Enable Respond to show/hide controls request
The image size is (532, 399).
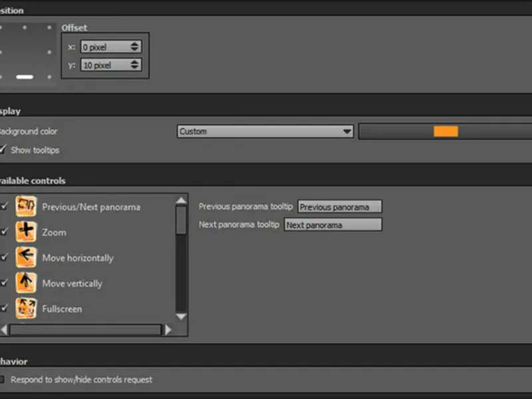pyautogui.click(x=2, y=379)
